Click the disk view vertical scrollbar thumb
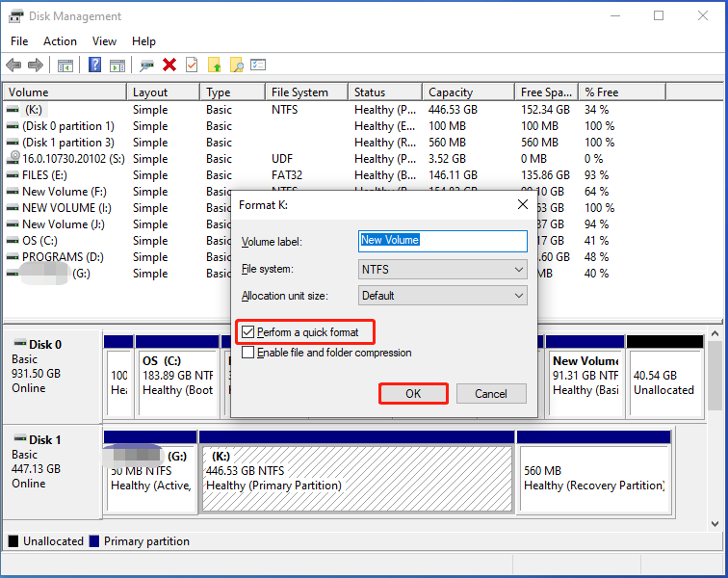This screenshot has width=728, height=578. point(715,376)
